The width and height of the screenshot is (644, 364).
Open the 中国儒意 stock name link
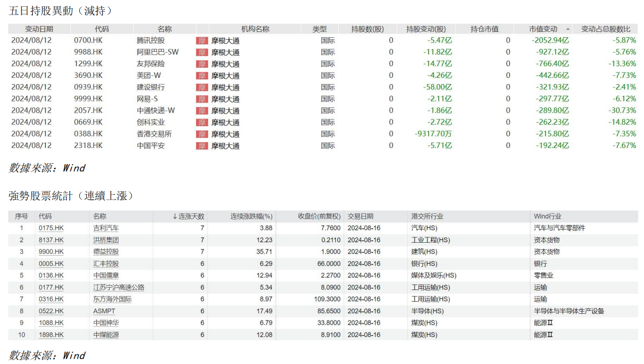(x=106, y=276)
